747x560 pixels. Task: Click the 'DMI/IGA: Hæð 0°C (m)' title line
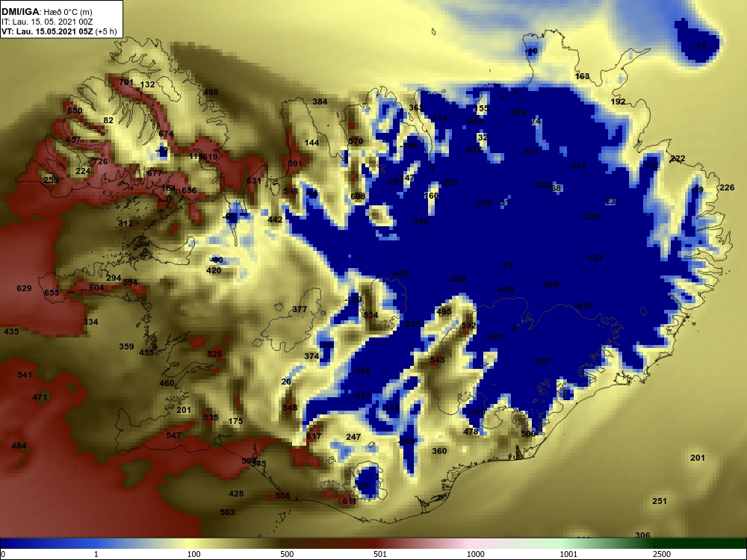pos(46,12)
